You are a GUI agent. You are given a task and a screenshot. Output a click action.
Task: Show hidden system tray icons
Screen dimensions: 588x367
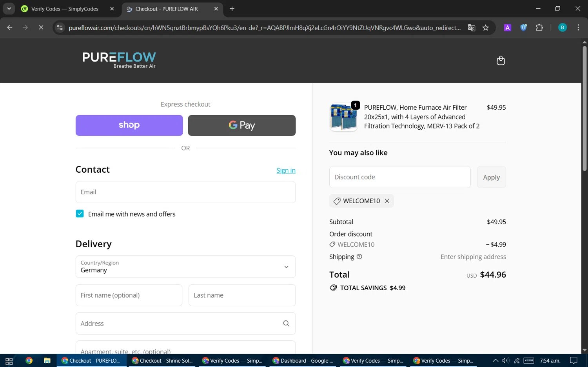tap(495, 361)
